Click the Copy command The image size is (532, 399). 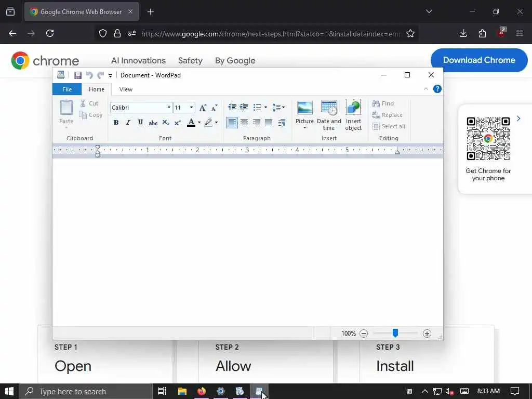pyautogui.click(x=90, y=115)
